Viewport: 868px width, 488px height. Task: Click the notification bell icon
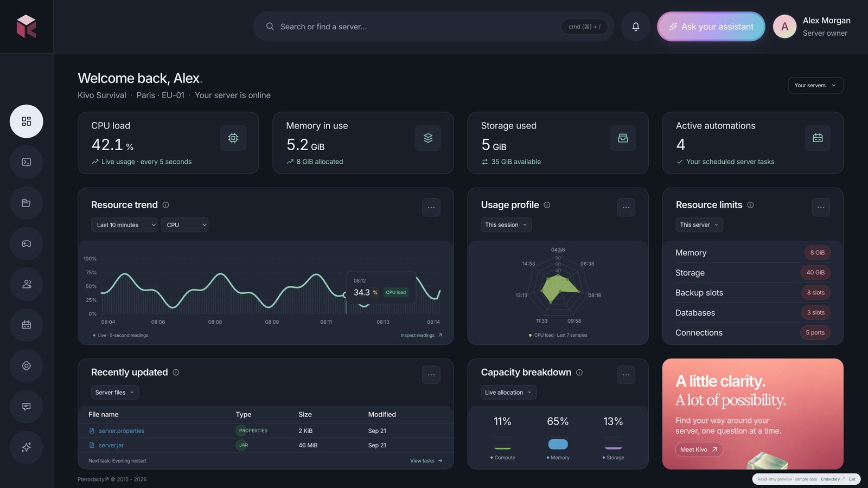pos(636,27)
